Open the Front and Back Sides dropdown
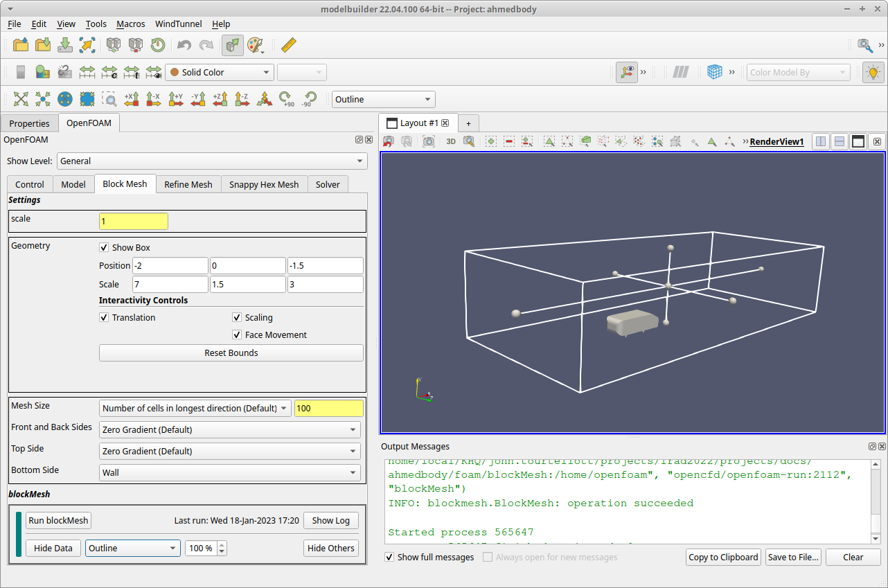This screenshot has height=588, width=888. pyautogui.click(x=230, y=429)
